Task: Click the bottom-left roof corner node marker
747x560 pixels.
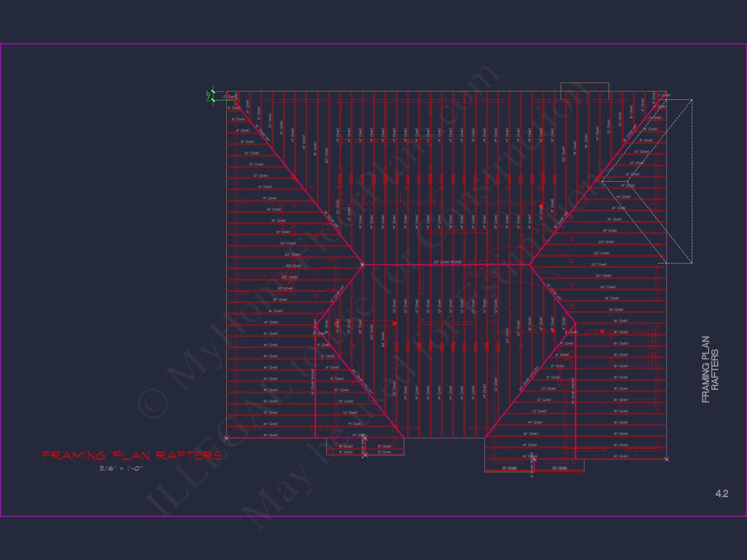Action: (226, 438)
